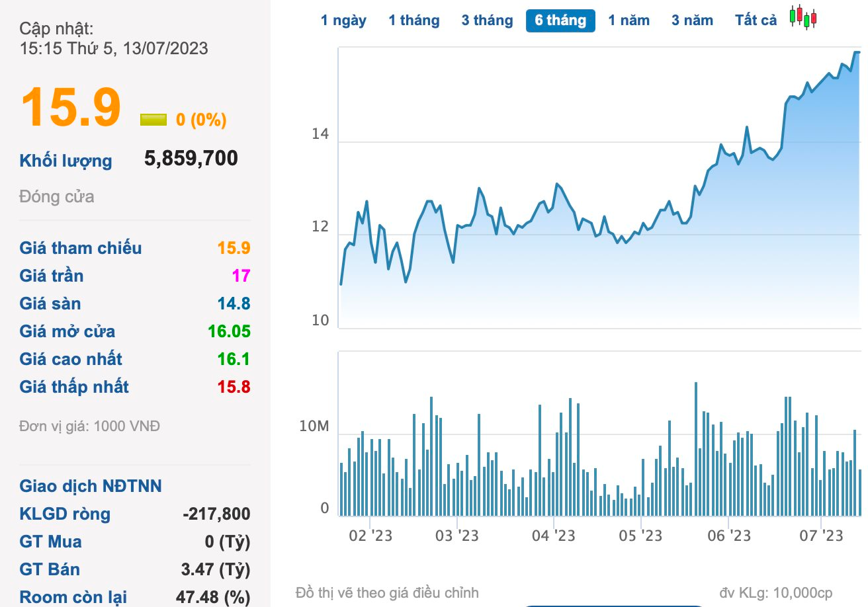Screen dimensions: 868x607
Task: Click the 'Giá cao nhất' label
Action: [71, 359]
